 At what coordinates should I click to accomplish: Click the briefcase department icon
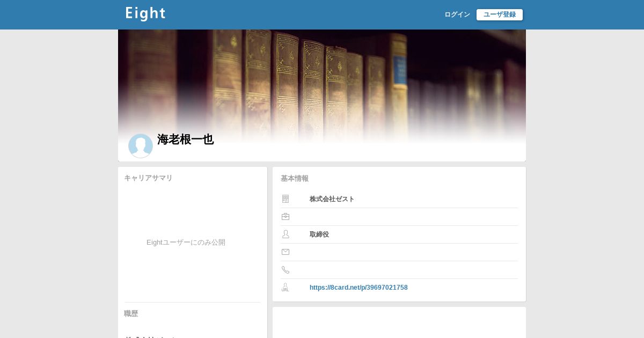pyautogui.click(x=286, y=217)
